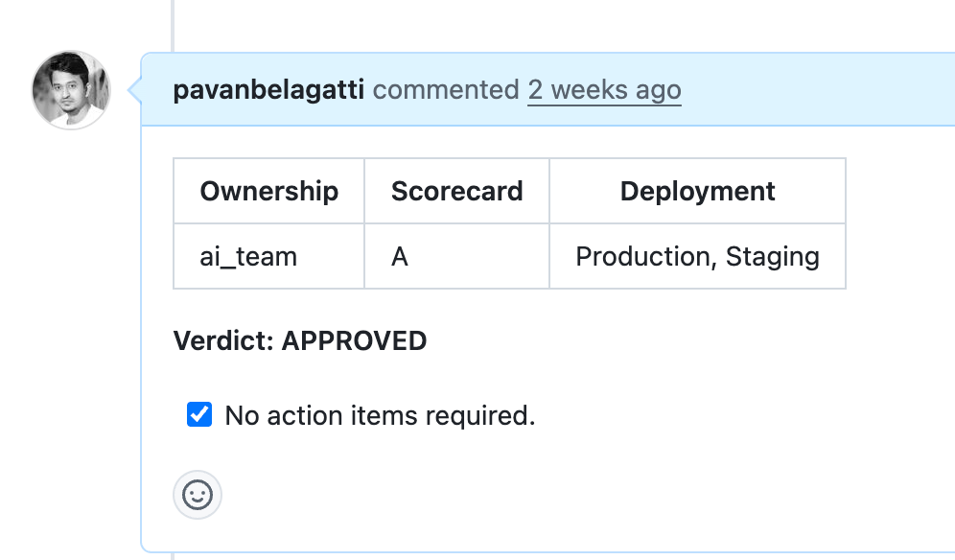The height and width of the screenshot is (560, 955).
Task: Open the 2 weeks ago timestamp link
Action: (x=604, y=89)
